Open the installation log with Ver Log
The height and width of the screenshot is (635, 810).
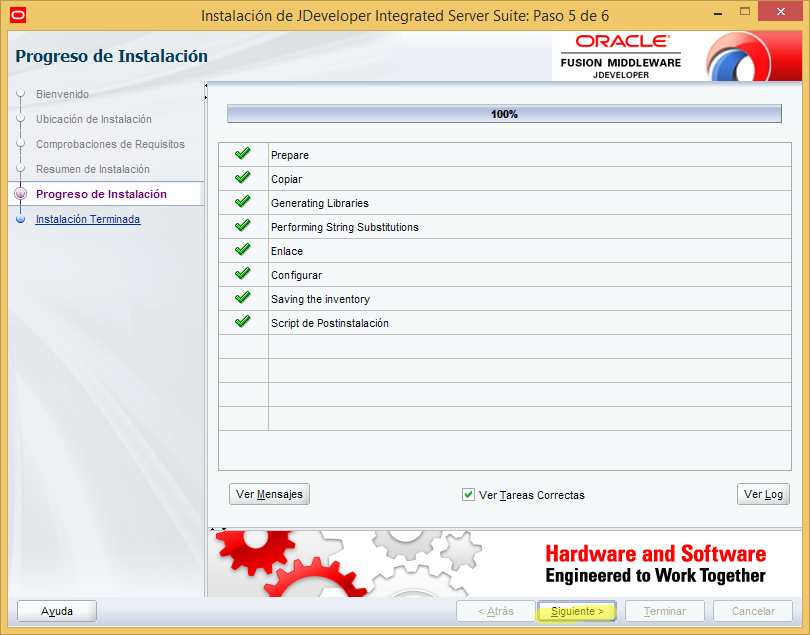pyautogui.click(x=763, y=494)
